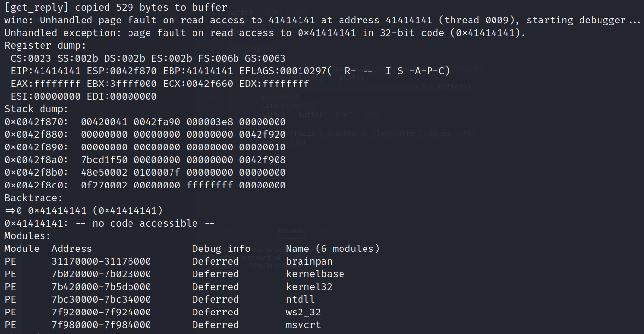Click the faint TERMINAL tab label

point(291,231)
